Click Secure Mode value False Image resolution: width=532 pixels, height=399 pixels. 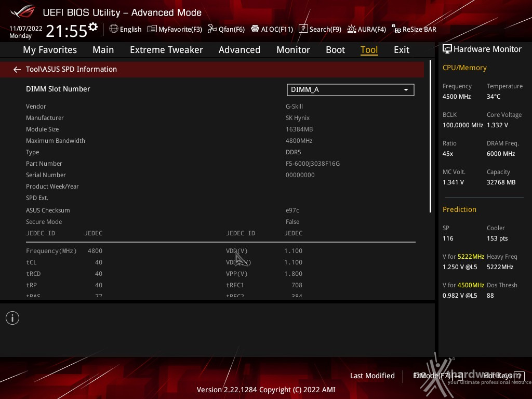[292, 222]
